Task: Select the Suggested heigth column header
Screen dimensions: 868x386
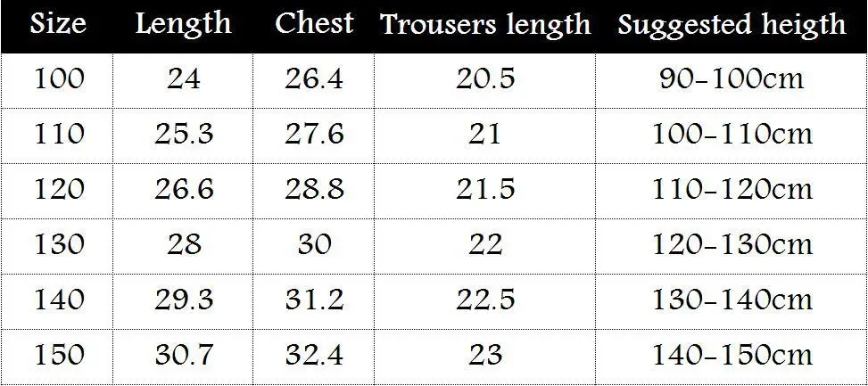Action: (732, 24)
